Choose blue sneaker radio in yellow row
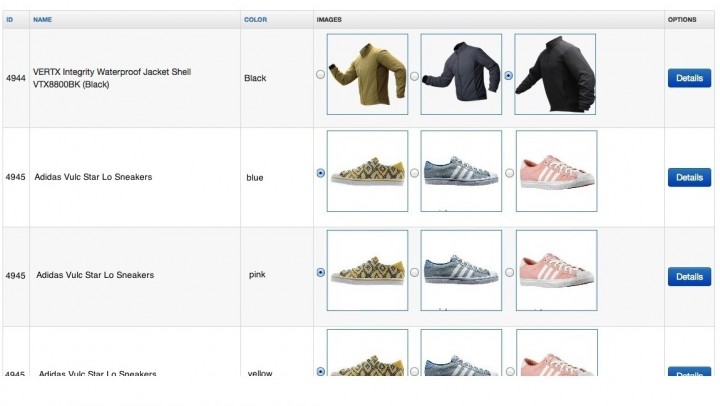 [414, 371]
